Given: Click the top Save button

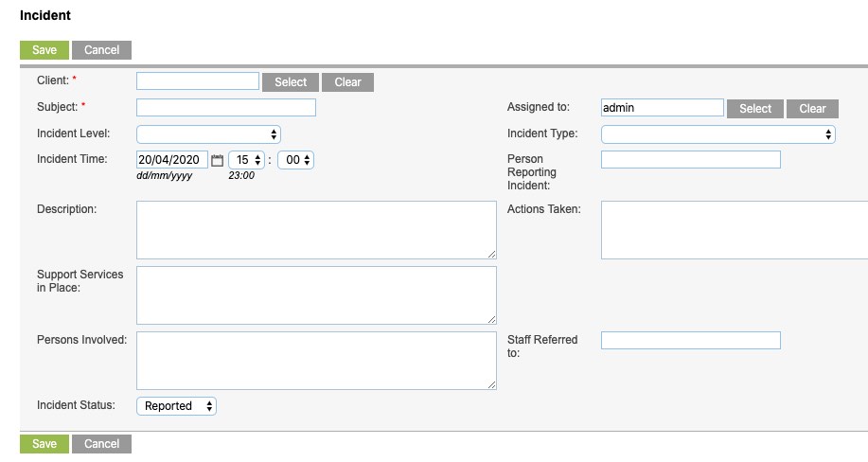Looking at the screenshot, I should tap(44, 50).
